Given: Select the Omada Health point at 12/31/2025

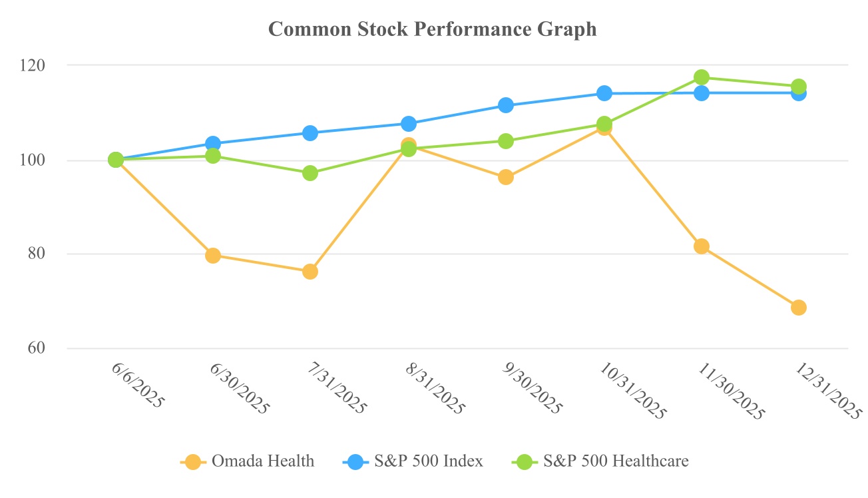Looking at the screenshot, I should point(799,308).
